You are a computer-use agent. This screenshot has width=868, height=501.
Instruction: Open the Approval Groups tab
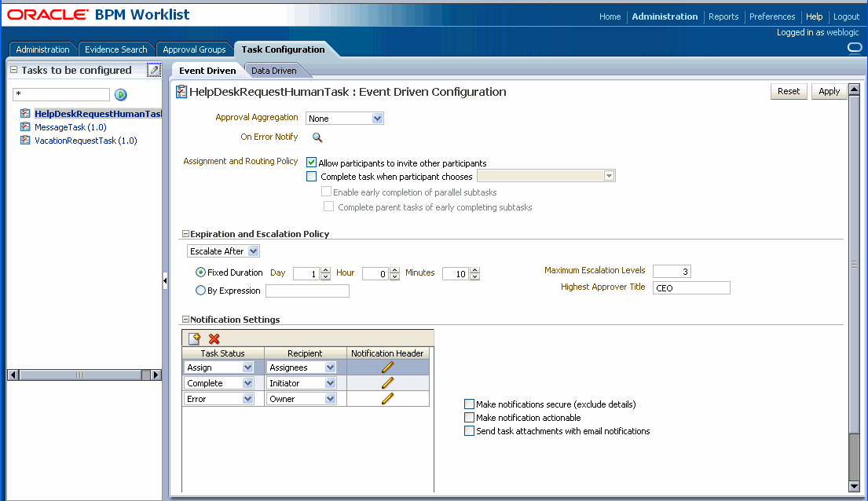coord(193,49)
